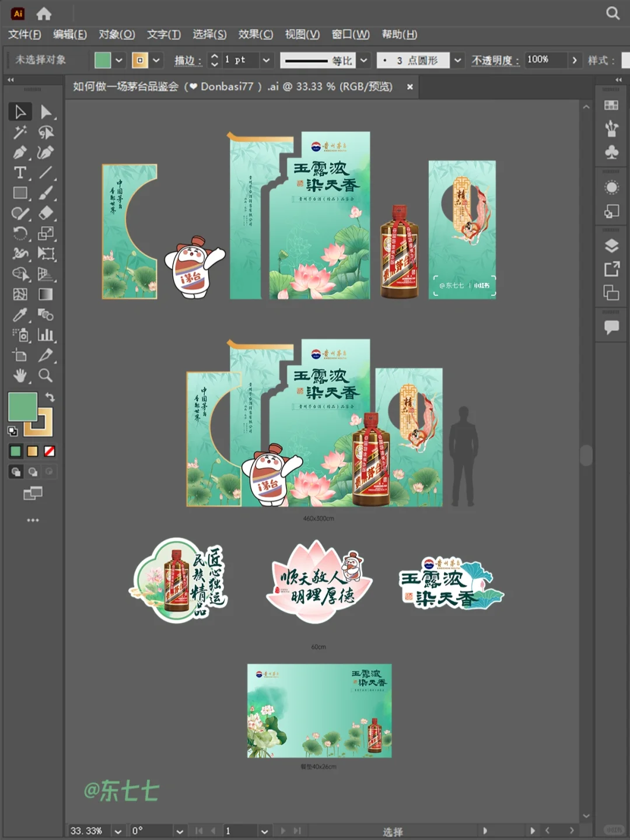Choose the Warp width tool
The width and height of the screenshot is (630, 840).
click(x=20, y=254)
